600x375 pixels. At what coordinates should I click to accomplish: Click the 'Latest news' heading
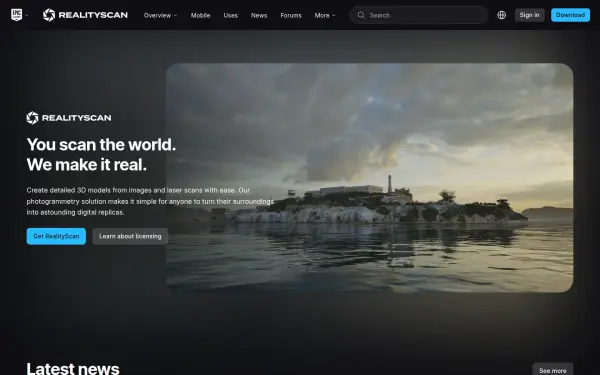[x=73, y=368]
